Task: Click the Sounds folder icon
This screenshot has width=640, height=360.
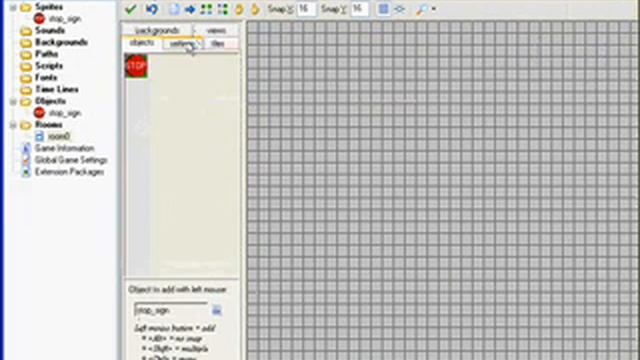Action: pos(26,31)
